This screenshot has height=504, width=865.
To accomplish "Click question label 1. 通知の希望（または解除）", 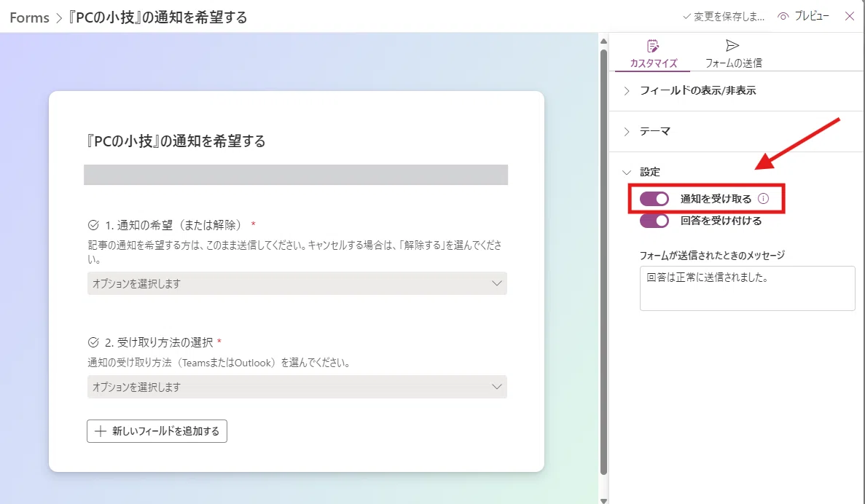I will coord(173,225).
